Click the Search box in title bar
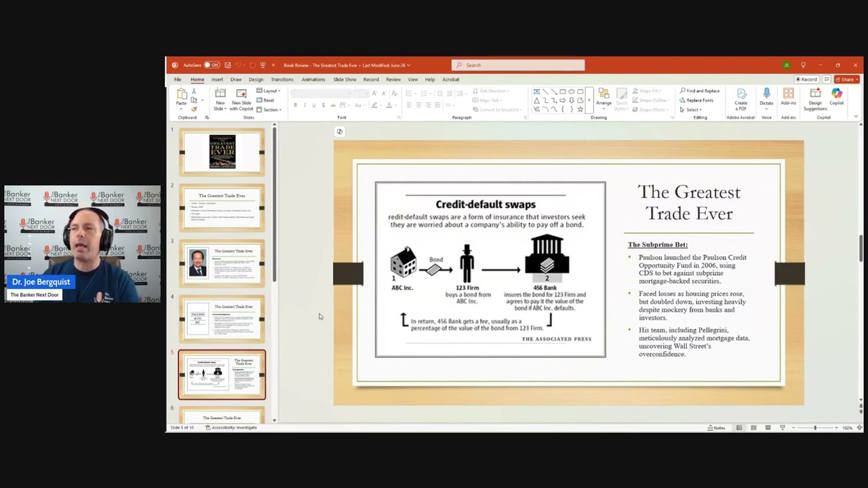The height and width of the screenshot is (488, 868). (518, 65)
